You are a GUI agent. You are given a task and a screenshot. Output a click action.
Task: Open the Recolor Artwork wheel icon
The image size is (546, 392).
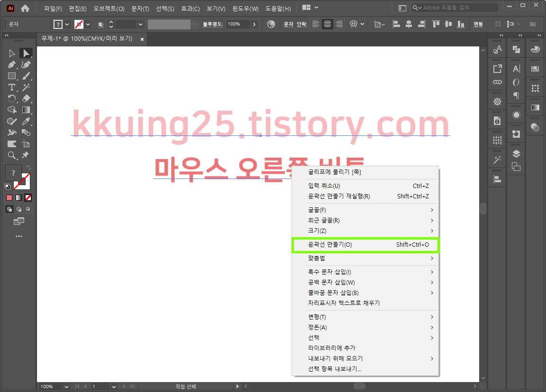tap(271, 24)
